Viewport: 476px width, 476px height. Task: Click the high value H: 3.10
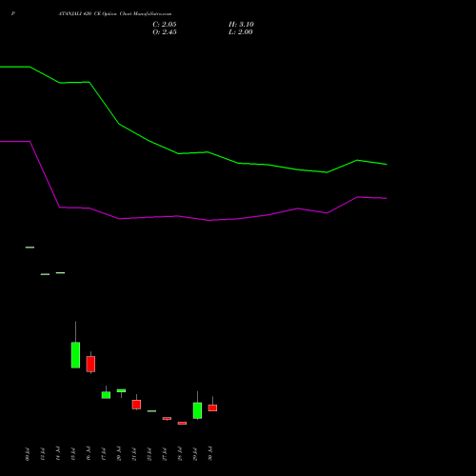pos(241,25)
